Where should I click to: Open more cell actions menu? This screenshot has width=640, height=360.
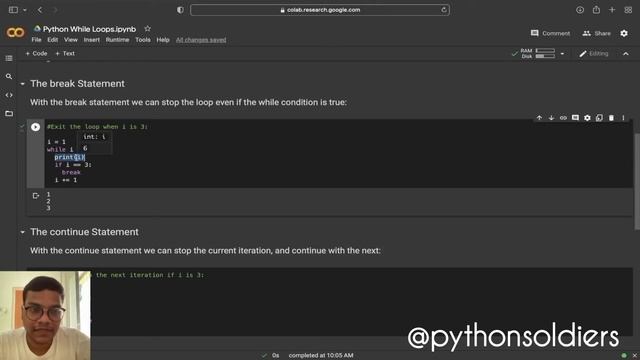point(623,118)
